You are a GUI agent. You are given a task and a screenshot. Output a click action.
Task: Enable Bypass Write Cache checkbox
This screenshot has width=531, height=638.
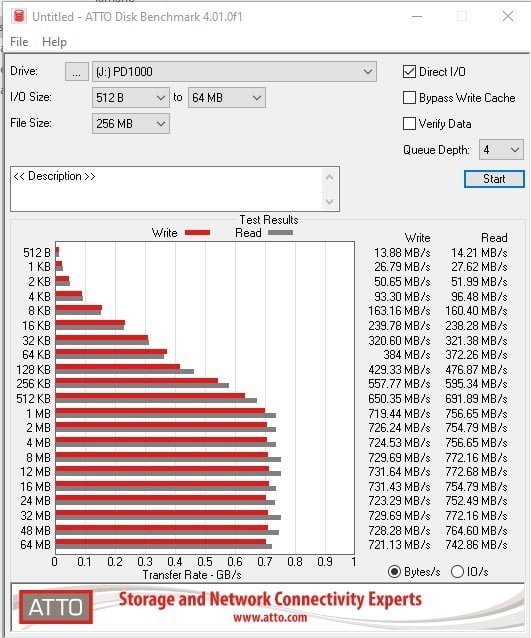pyautogui.click(x=409, y=98)
